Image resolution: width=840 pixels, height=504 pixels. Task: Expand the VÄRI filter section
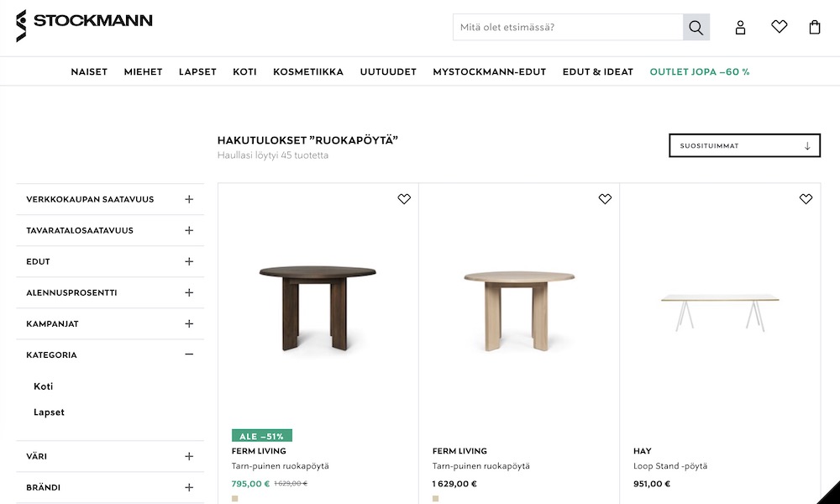[x=189, y=456]
